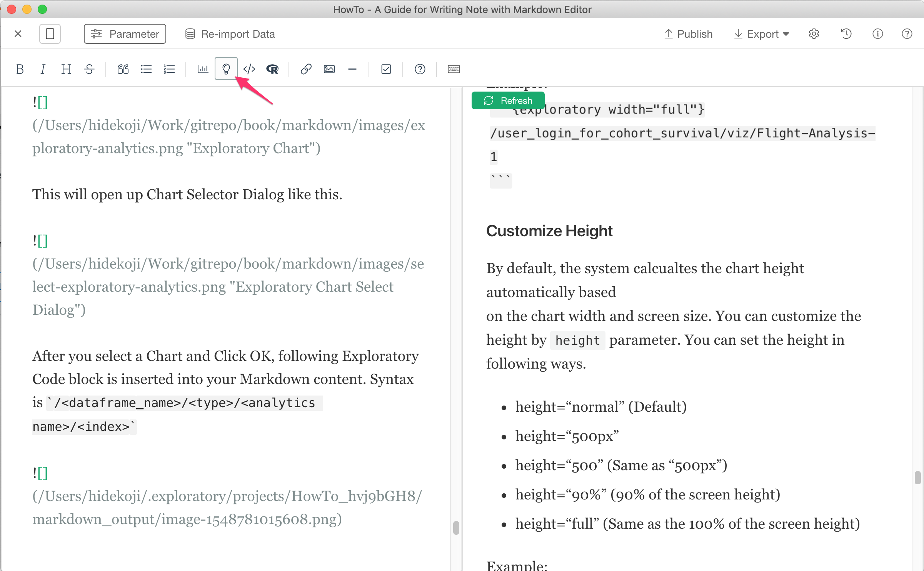
Task: Expand the Export dropdown
Action: [762, 34]
